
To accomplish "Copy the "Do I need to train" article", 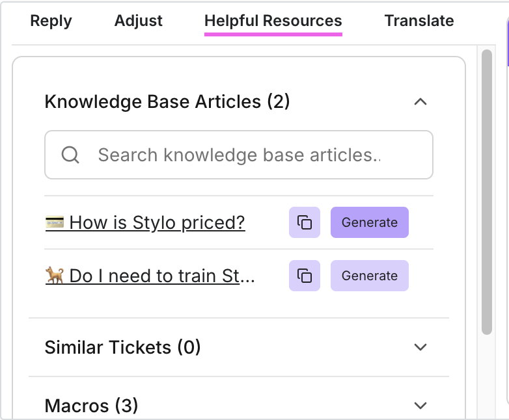I will click(305, 276).
